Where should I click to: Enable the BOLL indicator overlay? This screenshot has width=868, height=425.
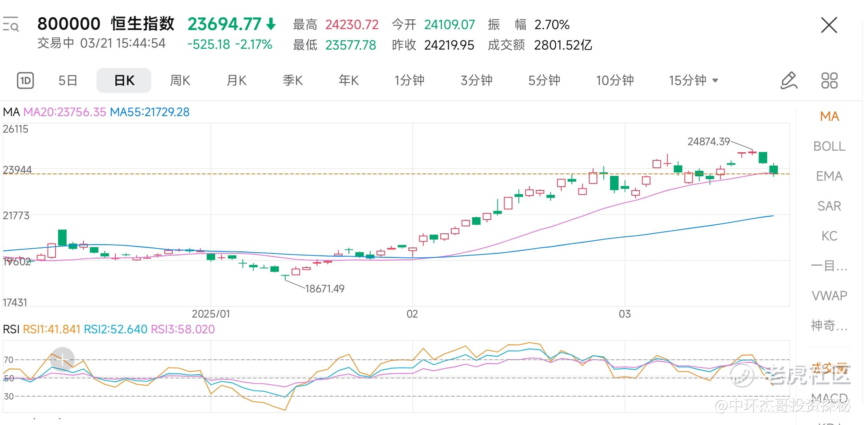point(829,146)
